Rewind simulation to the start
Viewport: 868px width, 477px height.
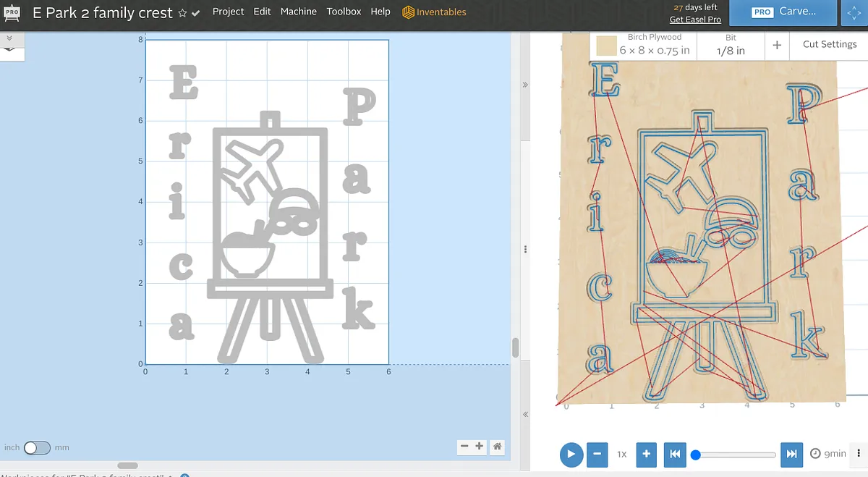point(674,454)
